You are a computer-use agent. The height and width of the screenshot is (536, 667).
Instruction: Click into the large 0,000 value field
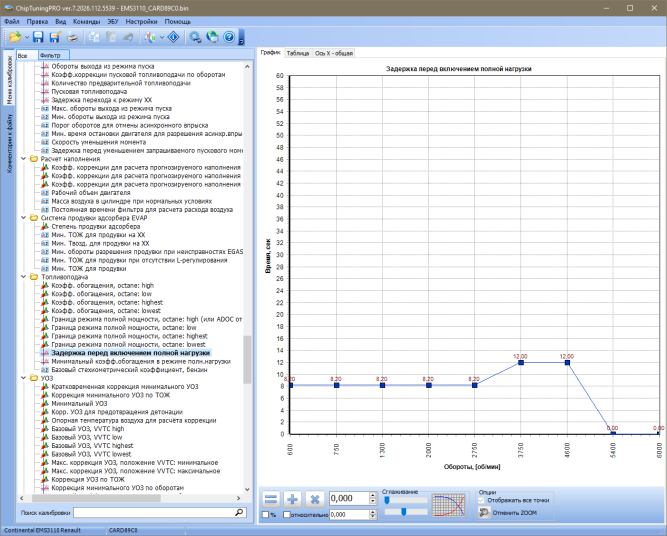coord(349,498)
